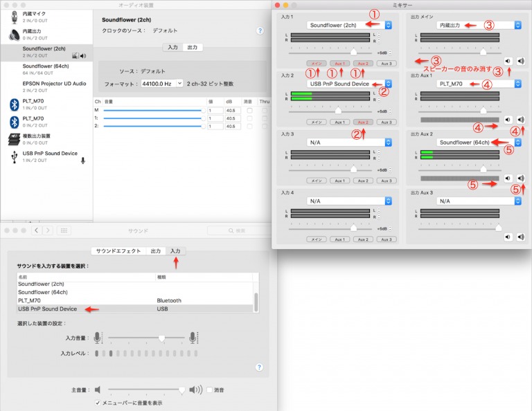Open help in the Audio Devices window
532x411 pixels.
click(260, 31)
